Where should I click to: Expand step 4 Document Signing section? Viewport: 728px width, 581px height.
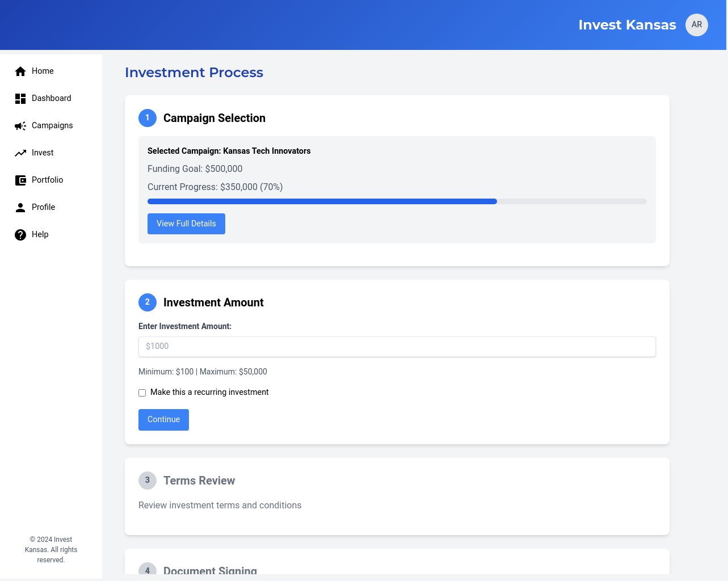[210, 570]
